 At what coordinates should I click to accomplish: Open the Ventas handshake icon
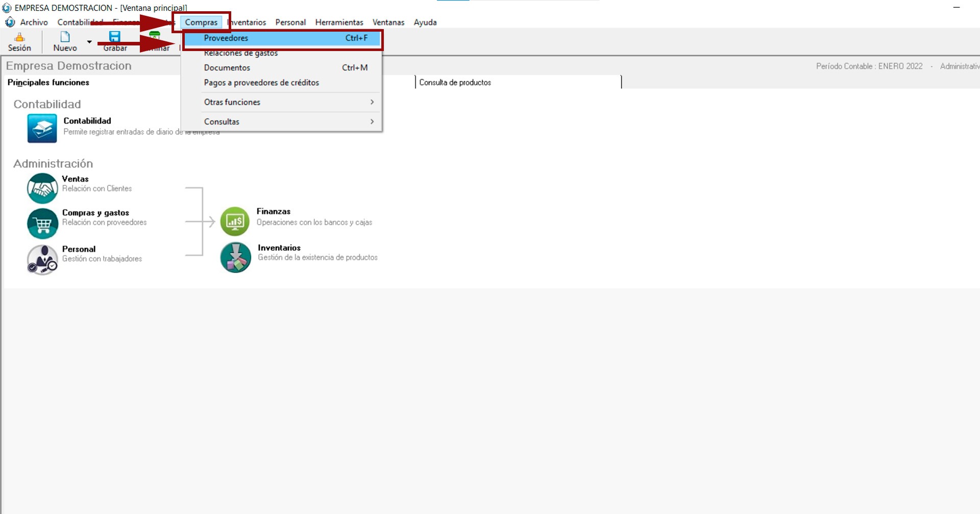coord(42,188)
